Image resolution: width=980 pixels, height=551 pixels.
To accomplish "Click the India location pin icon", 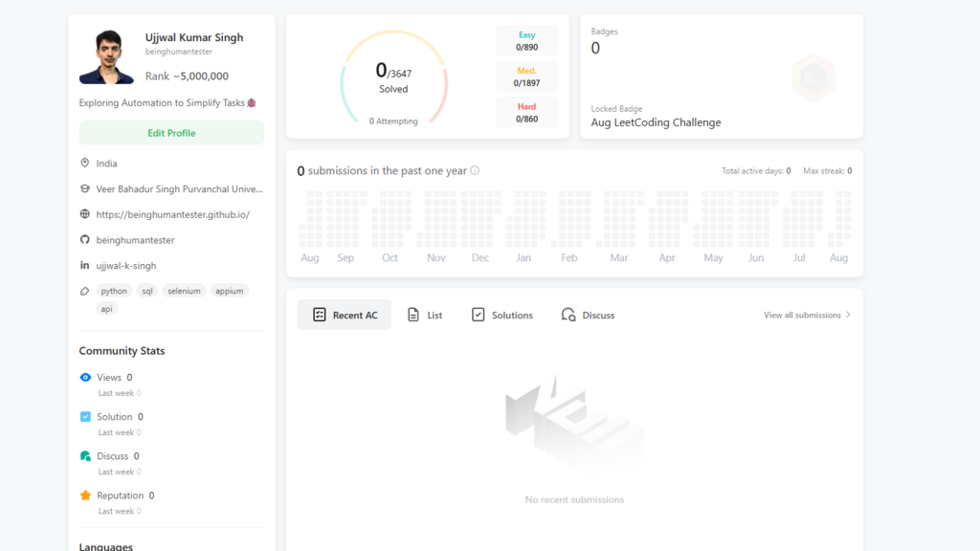I will click(85, 163).
